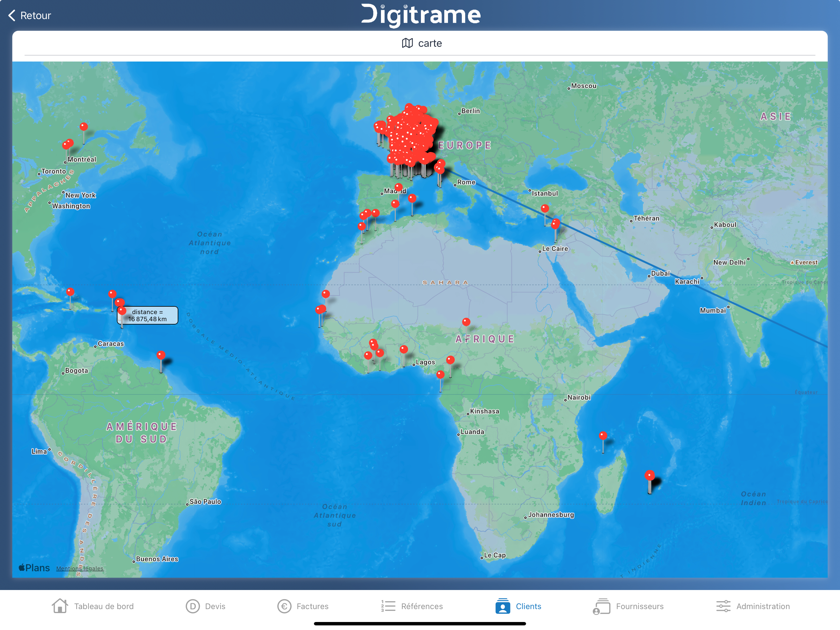Select the westernmost Caribbean red pin
This screenshot has width=840, height=630.
click(70, 292)
